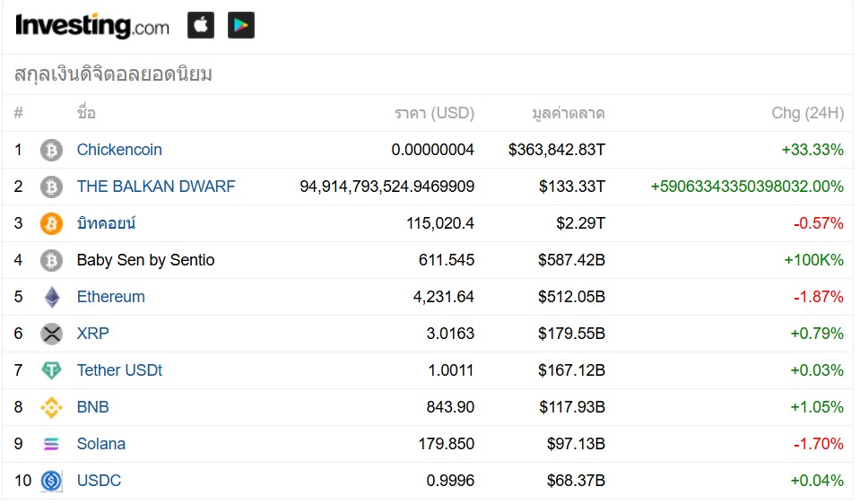Click Ethereum price 4,231.64

pos(443,297)
